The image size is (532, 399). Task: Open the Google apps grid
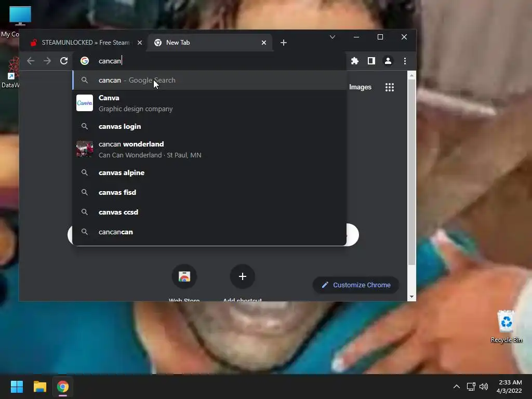click(390, 87)
